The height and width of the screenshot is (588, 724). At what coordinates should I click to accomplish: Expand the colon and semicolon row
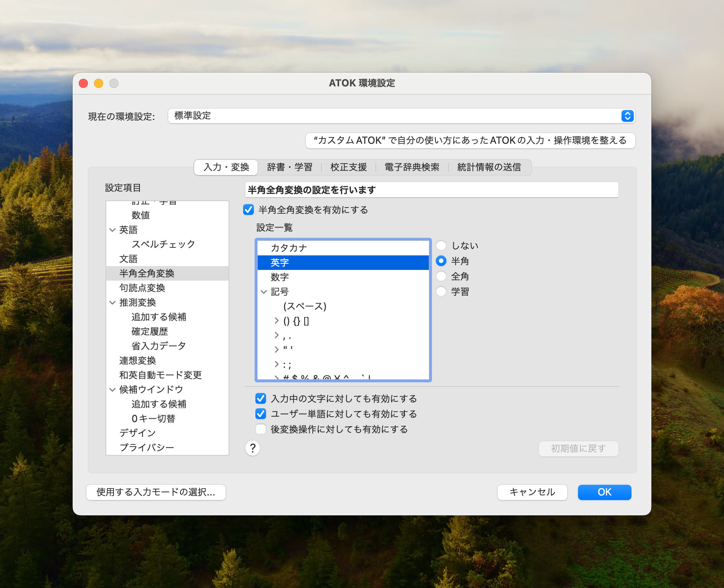[277, 364]
